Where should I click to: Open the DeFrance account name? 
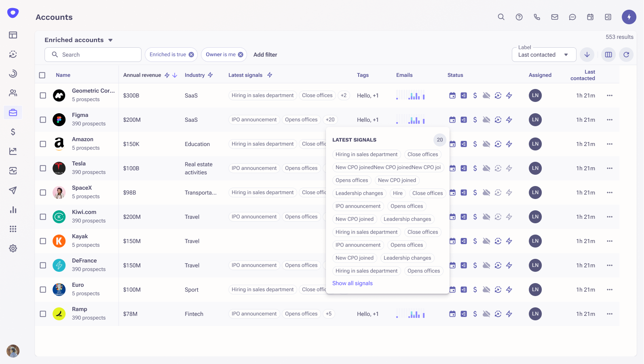point(84,261)
